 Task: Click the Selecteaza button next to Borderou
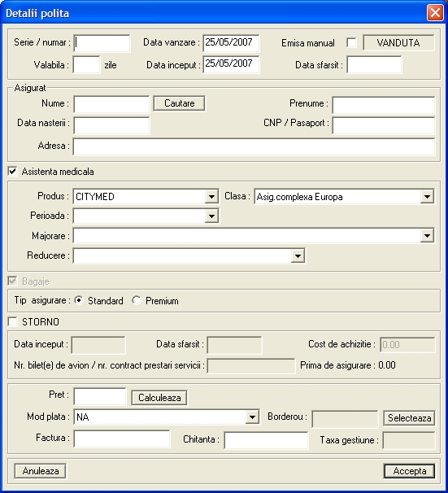pyautogui.click(x=409, y=418)
